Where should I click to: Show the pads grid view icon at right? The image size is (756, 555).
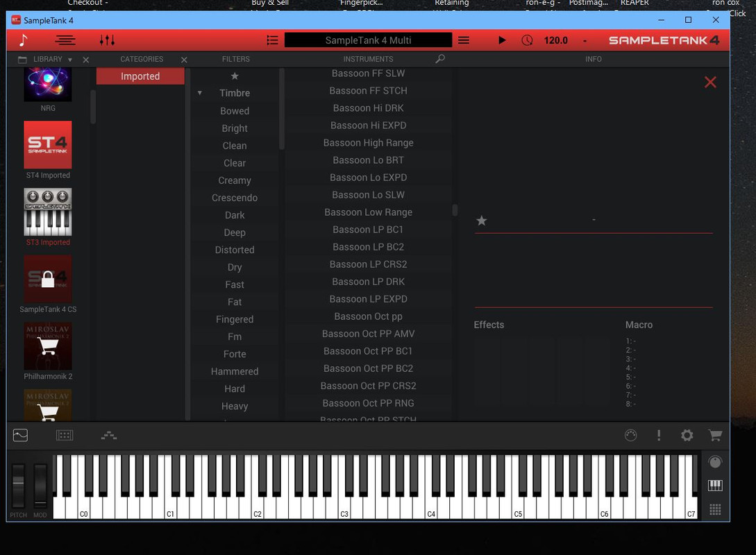[715, 509]
